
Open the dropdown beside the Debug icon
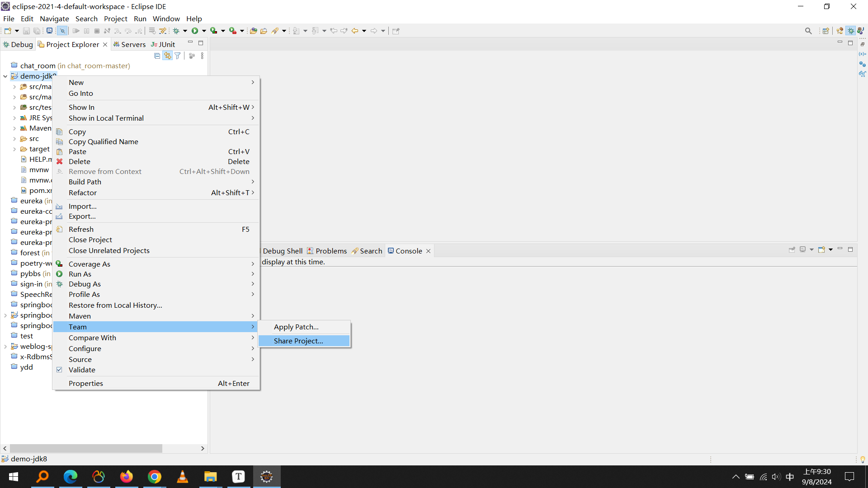(185, 31)
